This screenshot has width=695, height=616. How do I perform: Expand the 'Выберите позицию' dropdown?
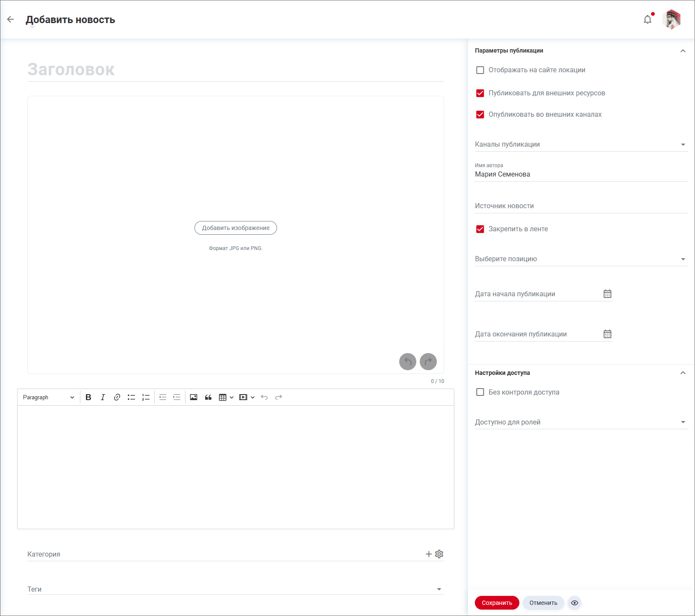(581, 259)
